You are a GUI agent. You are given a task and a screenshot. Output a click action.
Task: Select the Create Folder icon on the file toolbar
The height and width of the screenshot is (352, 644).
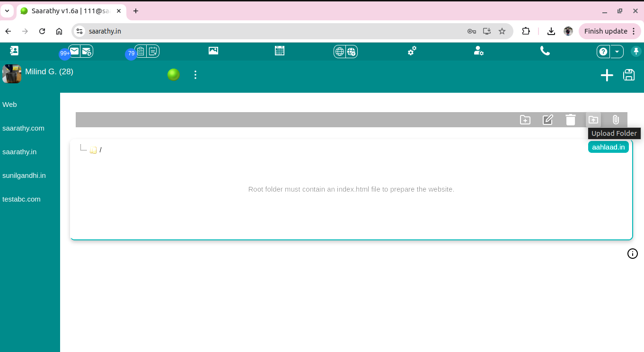pyautogui.click(x=525, y=120)
